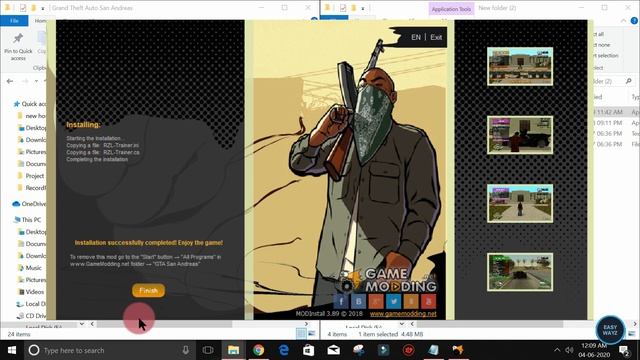Click the Game Modding logo

(x=388, y=280)
